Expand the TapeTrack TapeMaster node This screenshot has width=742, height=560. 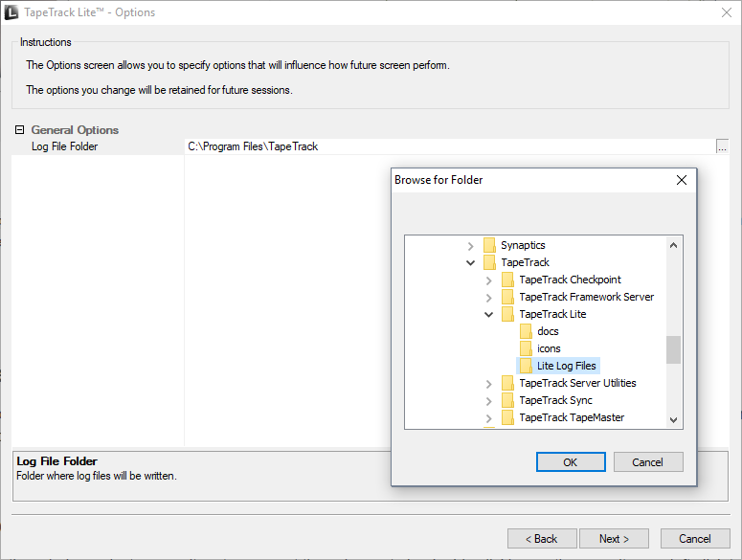(489, 418)
